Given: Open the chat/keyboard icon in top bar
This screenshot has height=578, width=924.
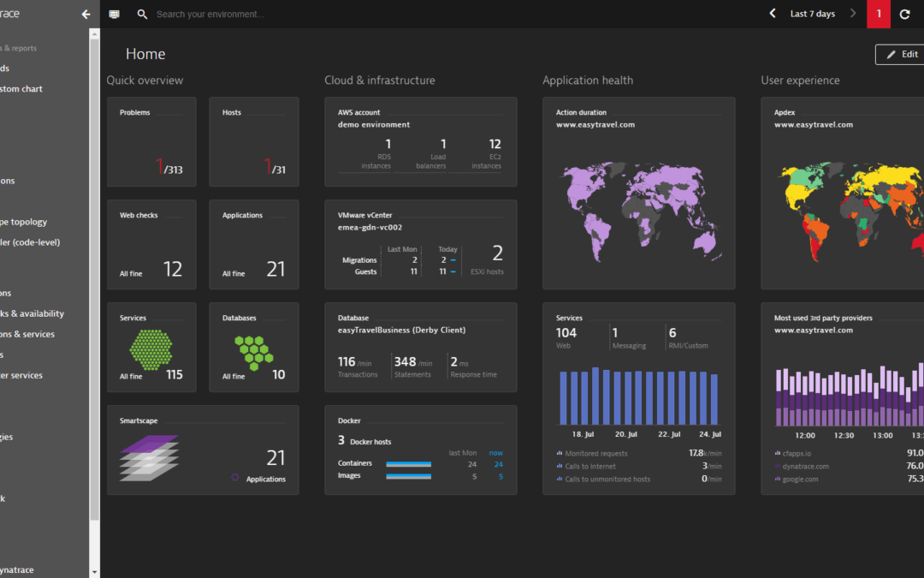Looking at the screenshot, I should tap(115, 15).
